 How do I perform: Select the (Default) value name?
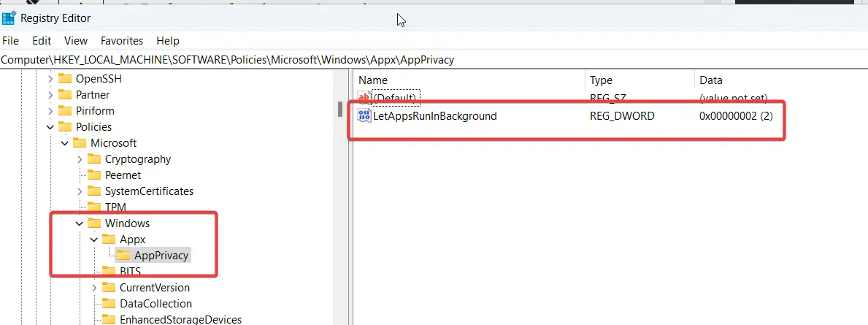(394, 99)
